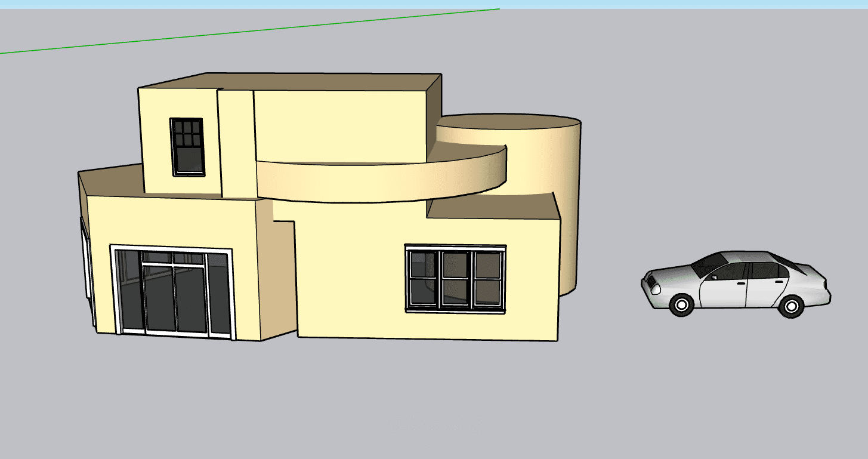Select the small upper-floor window
868x459 pixels.
click(x=187, y=147)
